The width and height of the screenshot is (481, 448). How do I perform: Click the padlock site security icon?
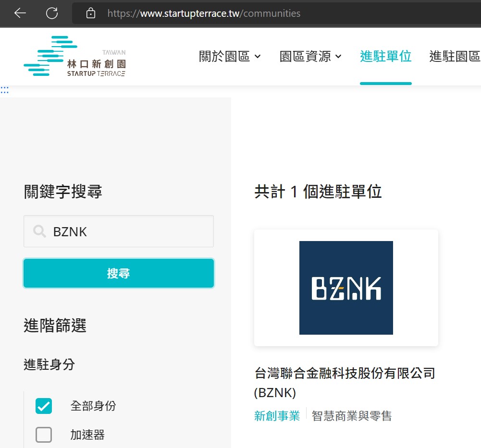pyautogui.click(x=90, y=13)
